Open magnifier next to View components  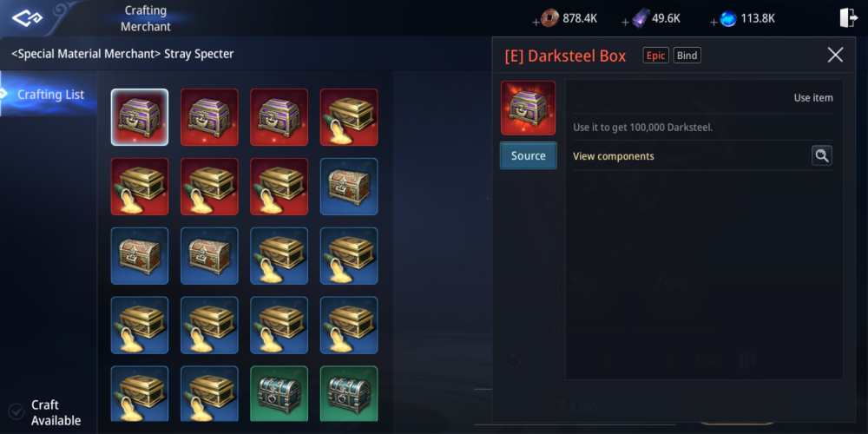821,156
